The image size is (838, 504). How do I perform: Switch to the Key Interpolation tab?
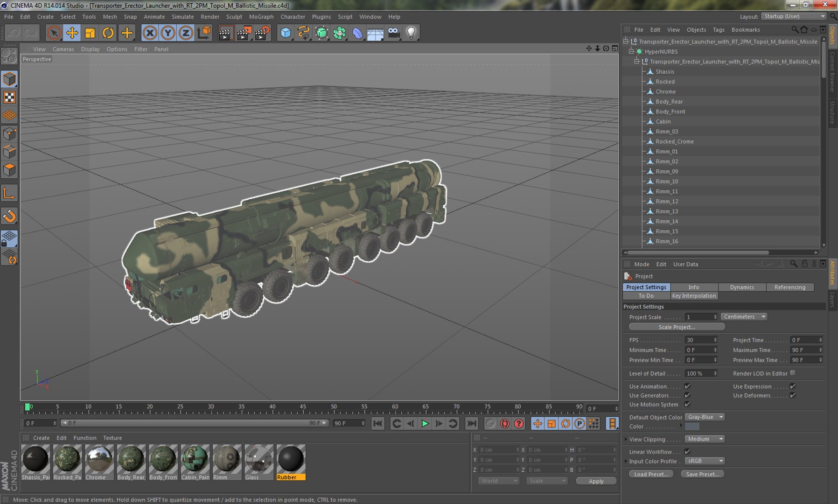(694, 295)
